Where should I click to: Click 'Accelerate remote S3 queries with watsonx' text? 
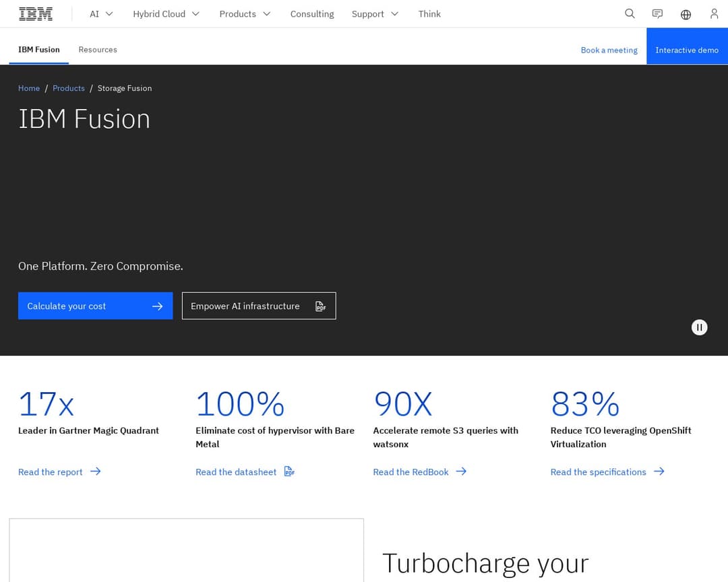446,437
